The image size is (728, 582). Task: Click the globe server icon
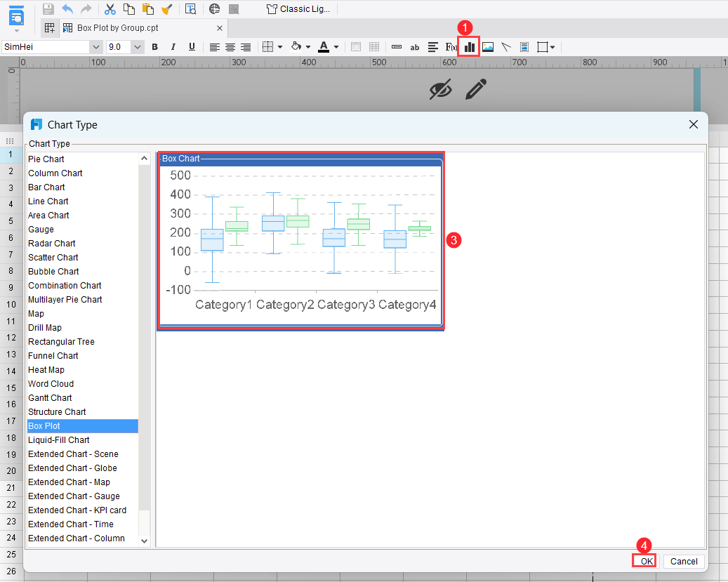(x=215, y=9)
